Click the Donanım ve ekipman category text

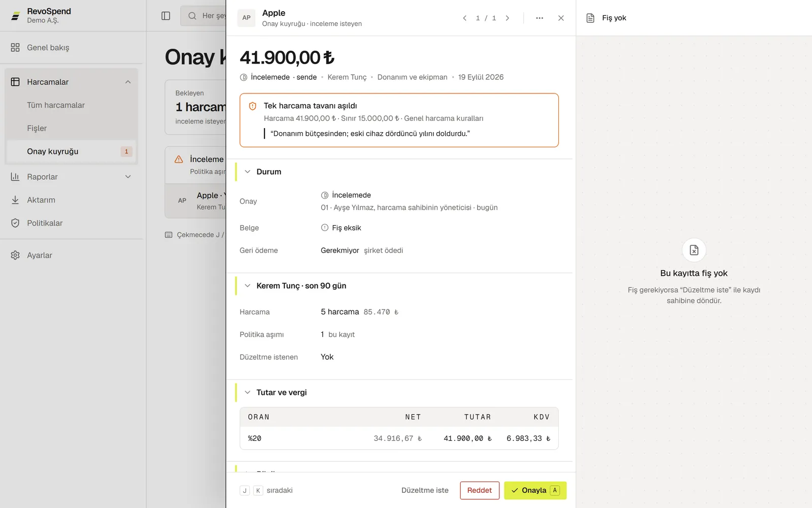[412, 77]
